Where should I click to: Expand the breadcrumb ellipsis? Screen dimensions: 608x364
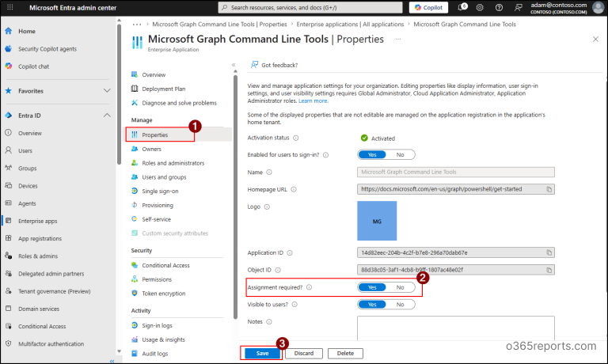[x=136, y=24]
